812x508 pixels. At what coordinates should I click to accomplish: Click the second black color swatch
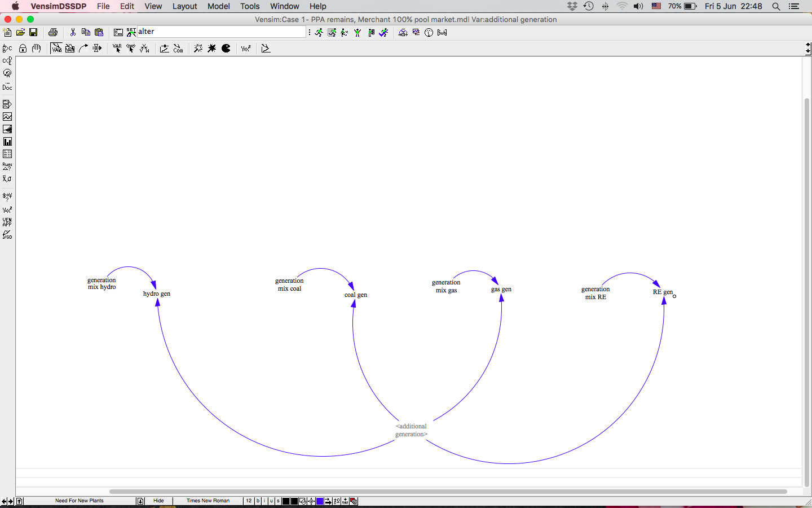pos(294,501)
